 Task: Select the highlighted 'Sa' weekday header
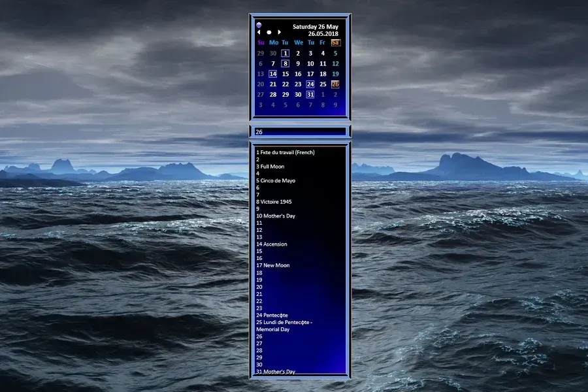[335, 42]
